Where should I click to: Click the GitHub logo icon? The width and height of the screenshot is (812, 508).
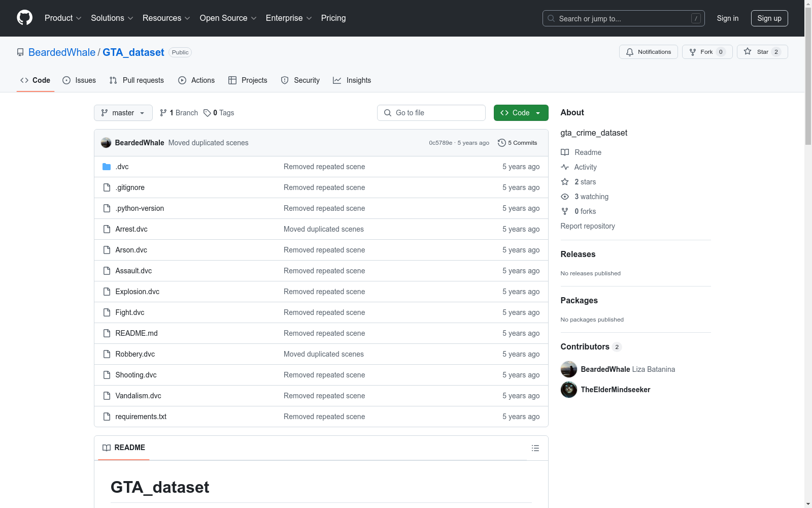tap(24, 18)
